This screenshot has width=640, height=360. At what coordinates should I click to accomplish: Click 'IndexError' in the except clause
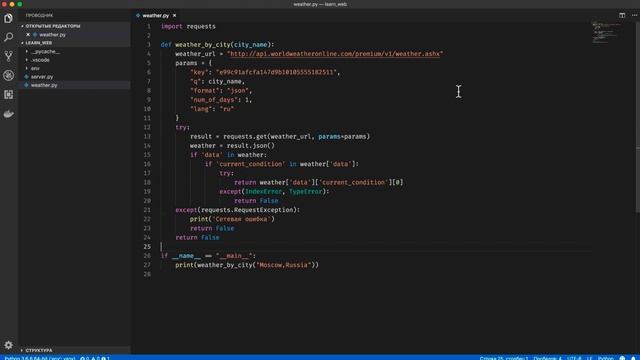[263, 191]
